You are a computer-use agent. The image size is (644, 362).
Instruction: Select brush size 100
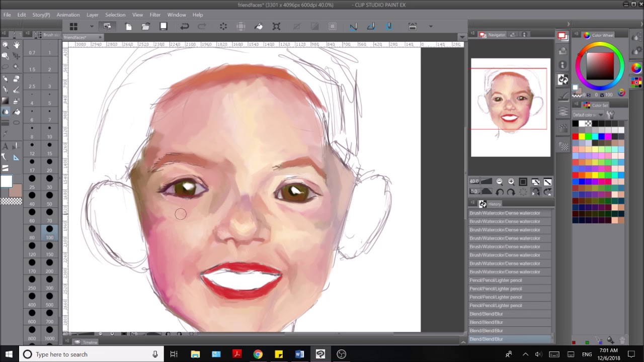49,233
